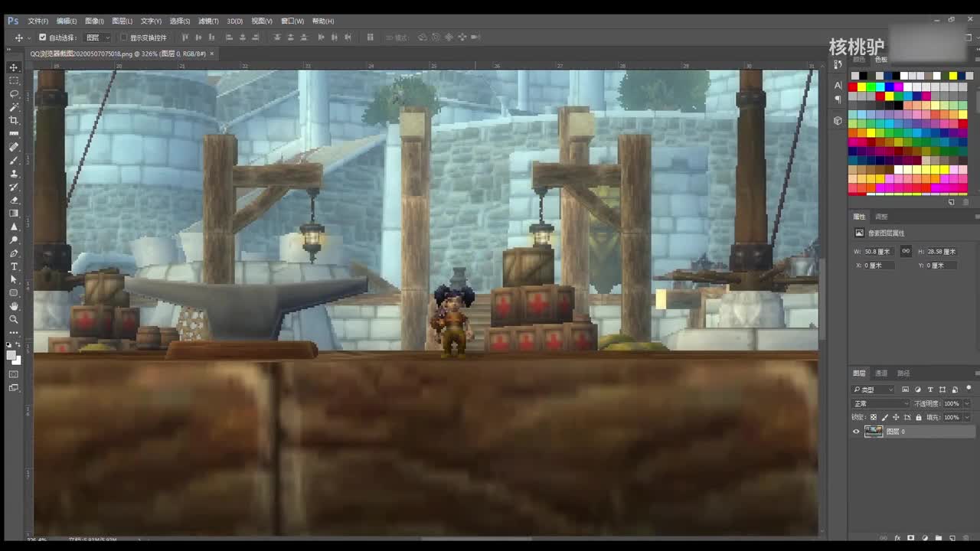
Task: Select the Magic Wand tool
Action: 14,107
